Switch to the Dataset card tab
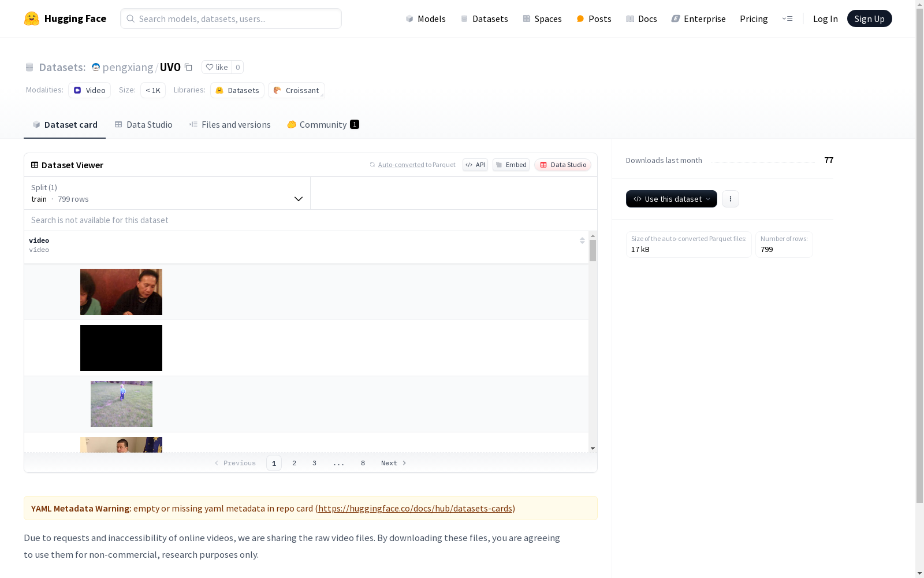Image resolution: width=924 pixels, height=578 pixels. (x=65, y=124)
